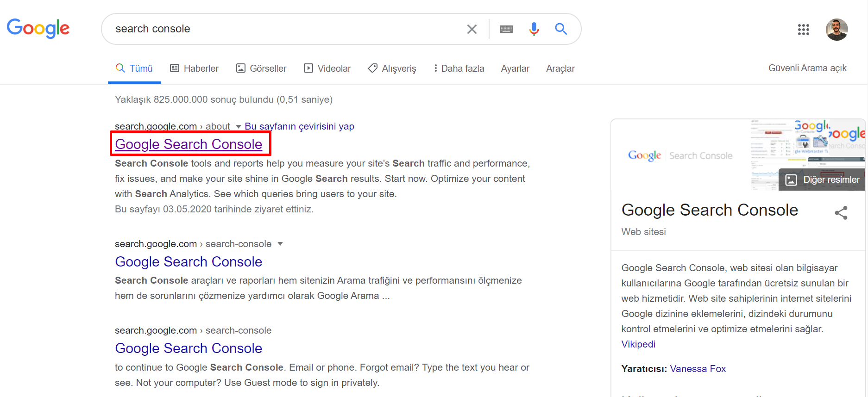868x397 pixels.
Task: Switch to the Videolar tab
Action: [327, 68]
